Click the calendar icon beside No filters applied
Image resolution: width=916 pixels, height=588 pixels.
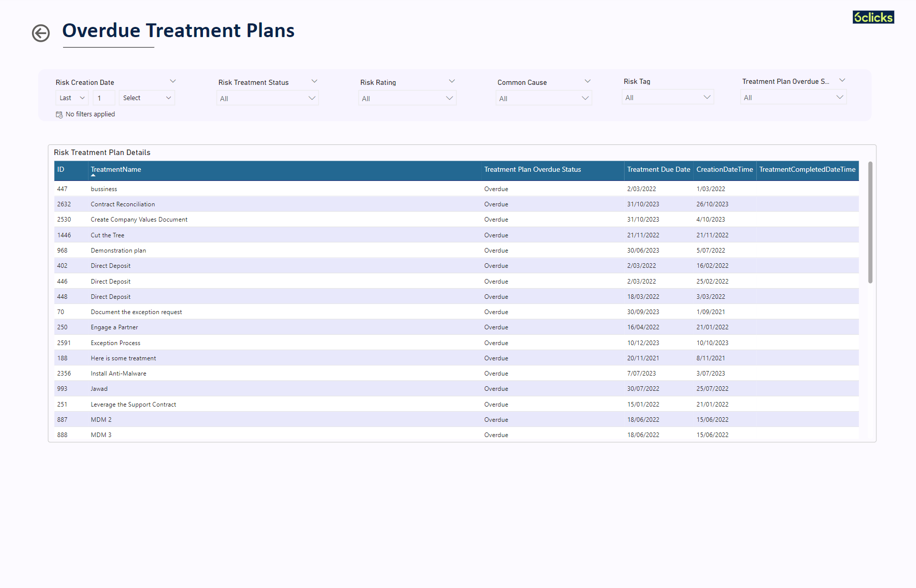[59, 115]
